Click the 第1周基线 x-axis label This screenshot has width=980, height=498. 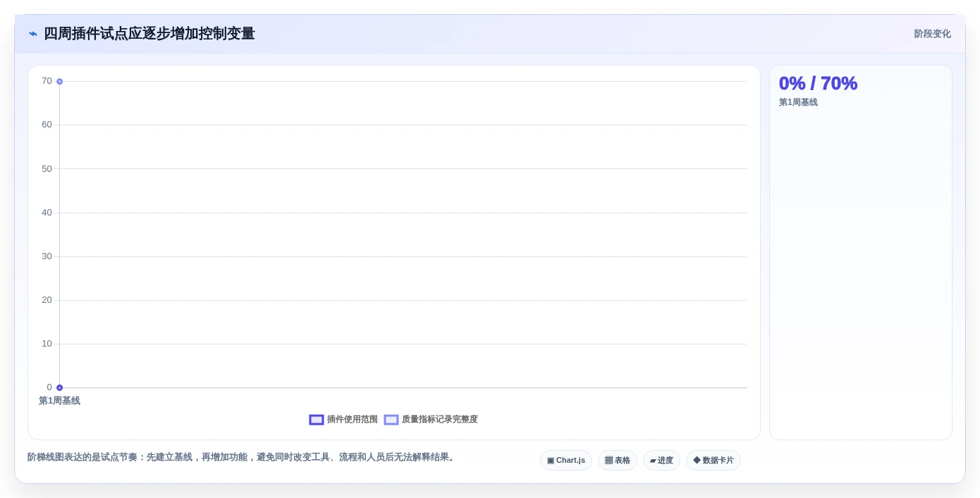click(59, 401)
